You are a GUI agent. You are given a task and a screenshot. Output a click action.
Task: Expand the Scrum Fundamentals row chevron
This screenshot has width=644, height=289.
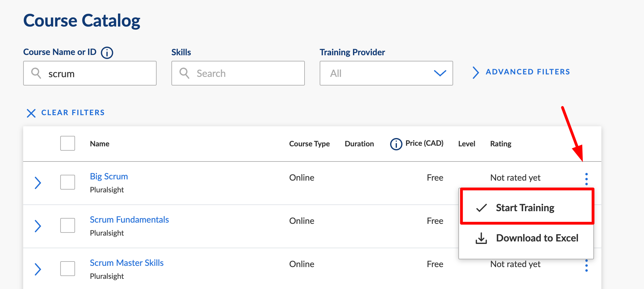click(x=38, y=226)
